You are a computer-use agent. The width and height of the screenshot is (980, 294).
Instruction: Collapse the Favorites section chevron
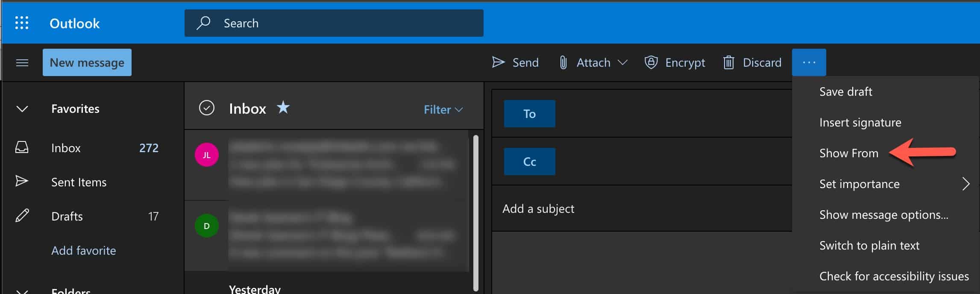coord(22,109)
